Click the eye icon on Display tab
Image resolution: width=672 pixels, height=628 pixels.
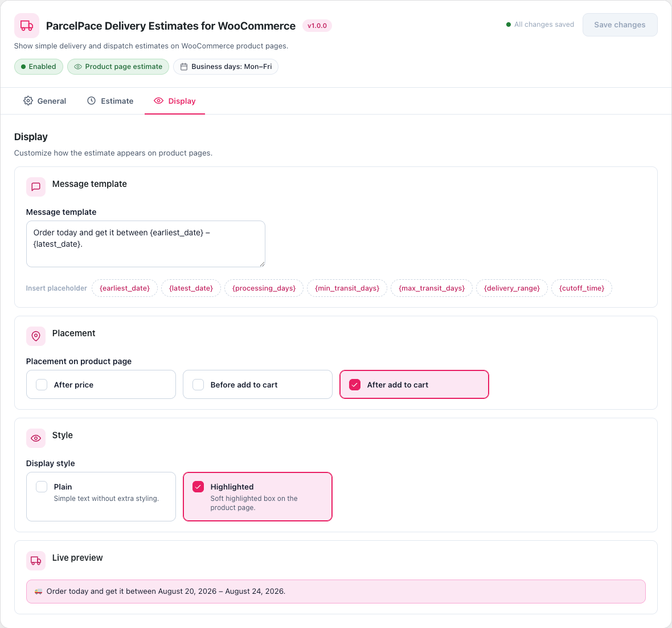tap(158, 101)
